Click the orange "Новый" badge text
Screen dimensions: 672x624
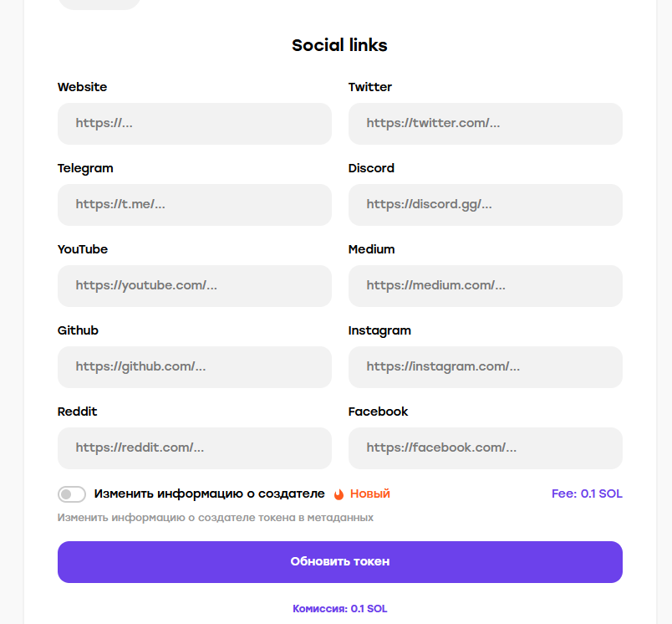369,494
